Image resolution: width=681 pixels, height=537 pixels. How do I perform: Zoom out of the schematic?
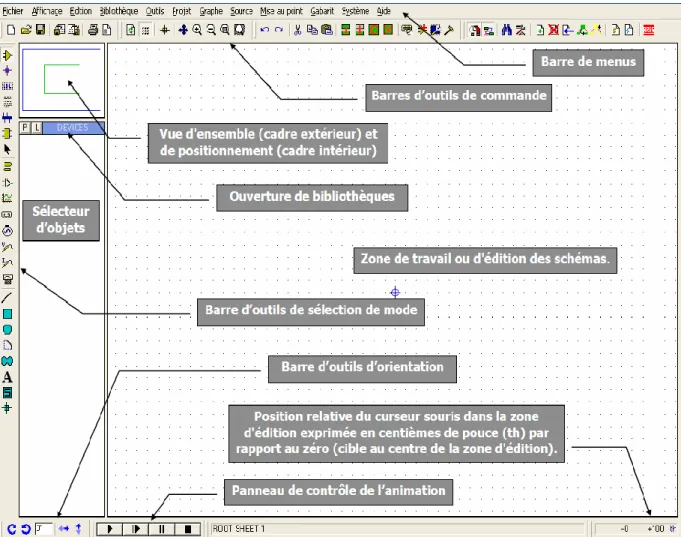tap(211, 30)
